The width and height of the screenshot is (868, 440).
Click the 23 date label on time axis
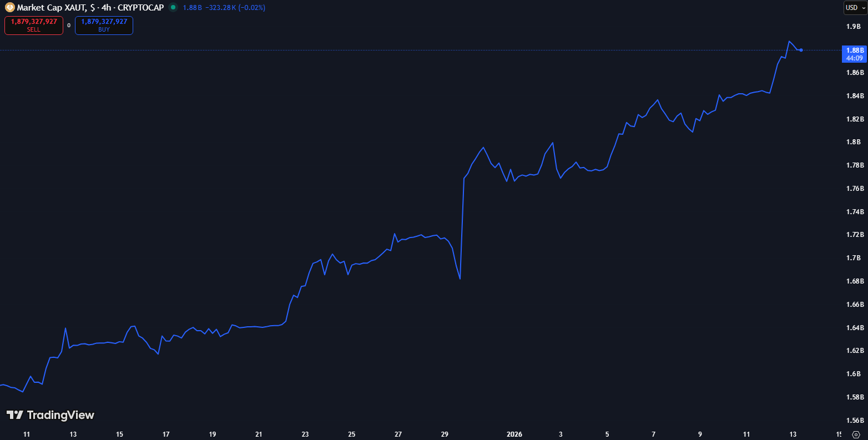(305, 434)
